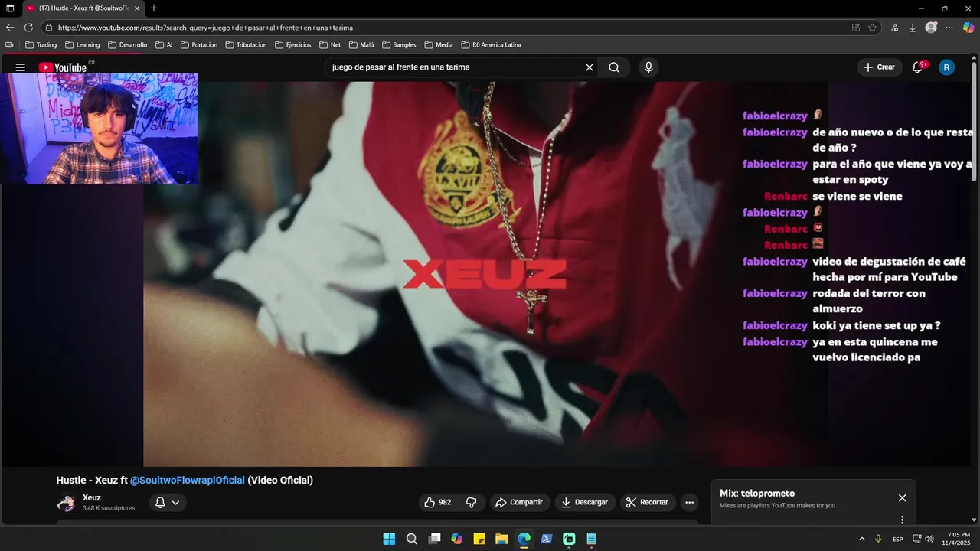The image size is (980, 551).
Task: Go to the YouTube home logo
Action: [63, 67]
